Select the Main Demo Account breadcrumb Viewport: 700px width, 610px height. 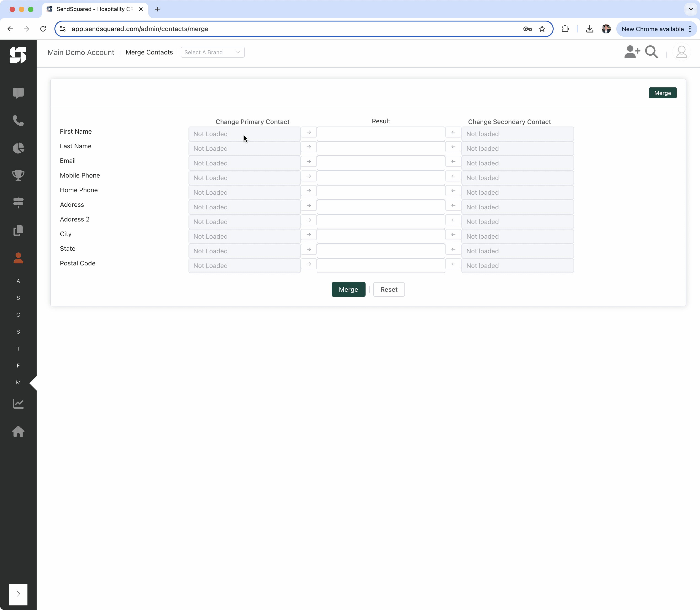[81, 52]
